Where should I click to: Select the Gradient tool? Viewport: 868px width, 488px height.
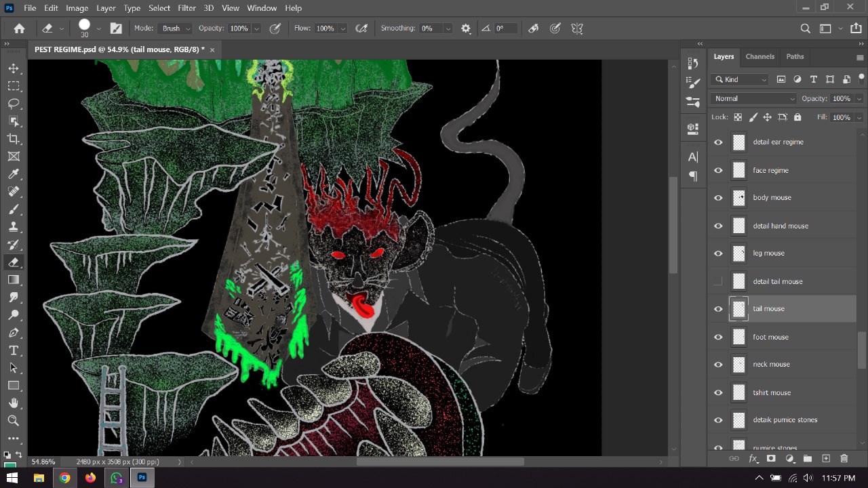point(14,280)
